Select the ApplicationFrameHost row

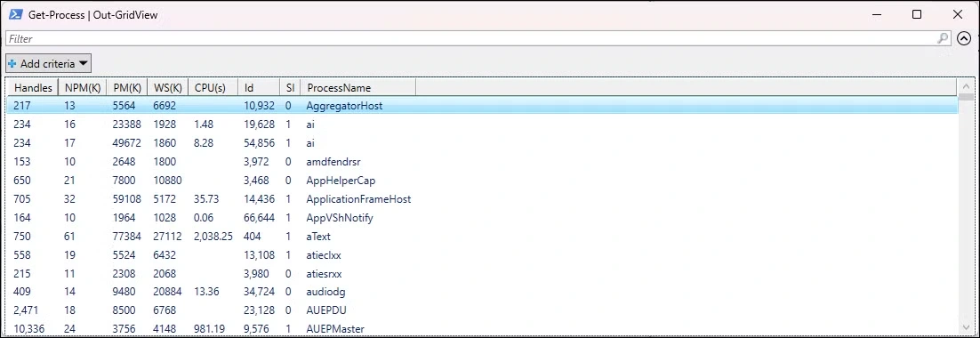pyautogui.click(x=482, y=199)
